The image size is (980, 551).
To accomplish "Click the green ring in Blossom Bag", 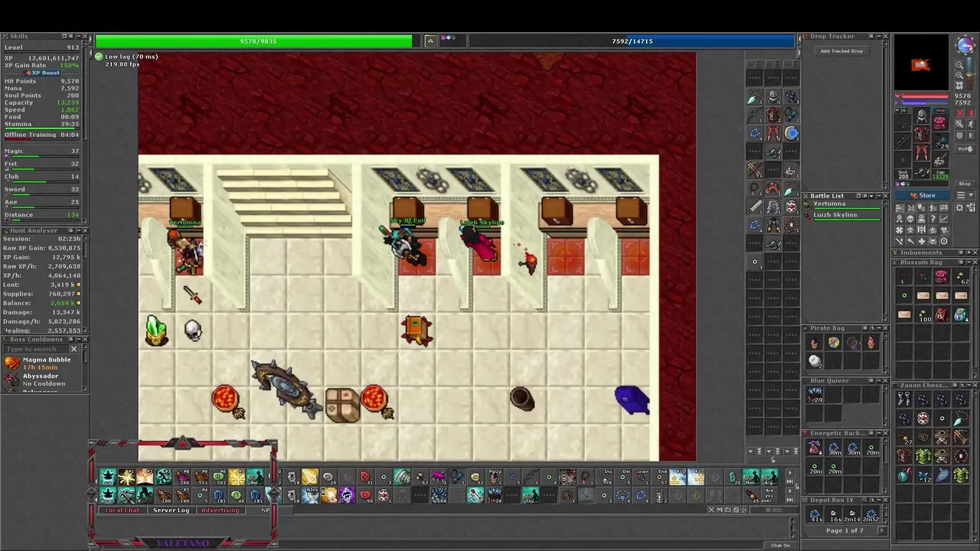I will click(904, 295).
